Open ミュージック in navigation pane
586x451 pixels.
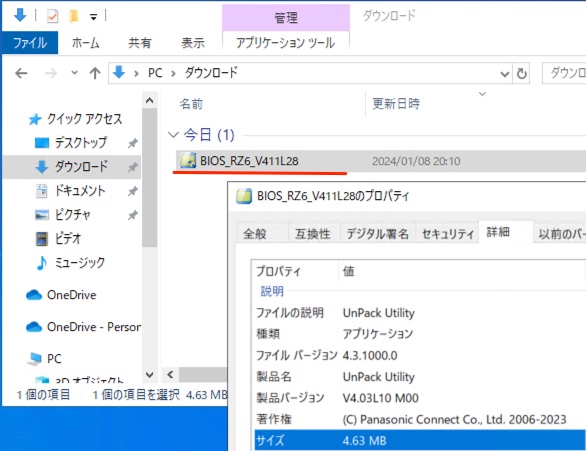[80, 263]
